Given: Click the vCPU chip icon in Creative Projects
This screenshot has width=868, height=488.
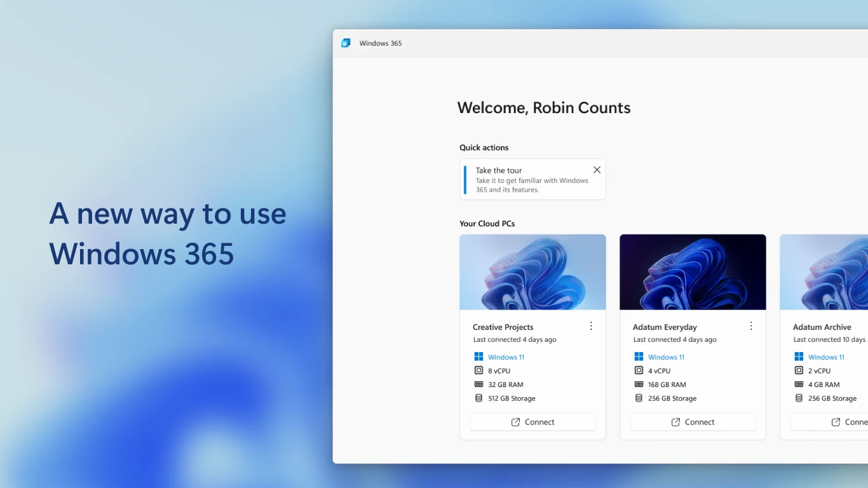Looking at the screenshot, I should [478, 370].
